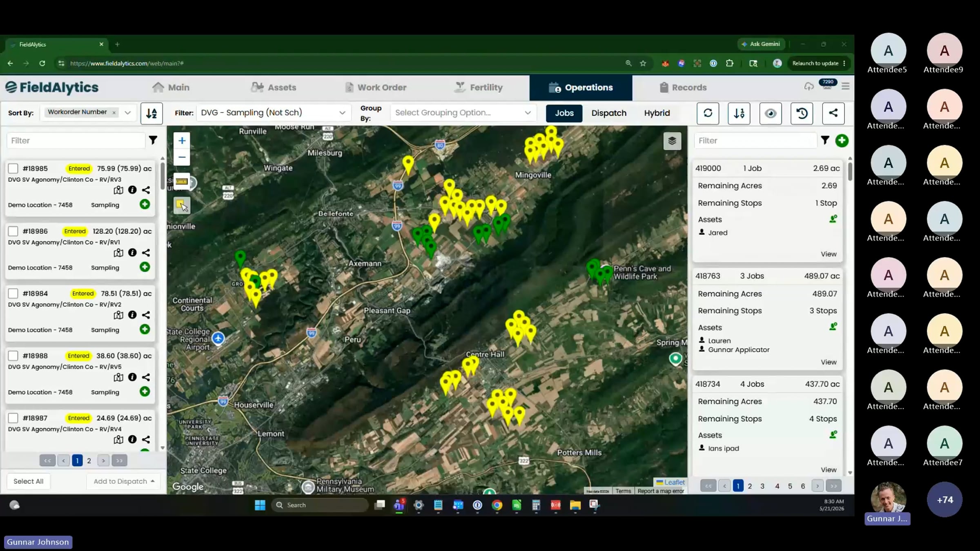
Task: Share work order #18984 via share icon
Action: point(146,315)
